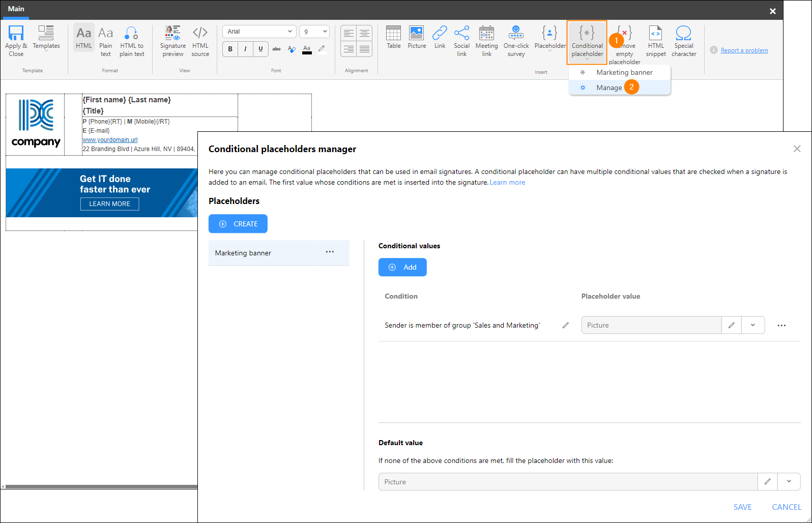This screenshot has height=523, width=812.
Task: Insert a Special character
Action: 684,41
